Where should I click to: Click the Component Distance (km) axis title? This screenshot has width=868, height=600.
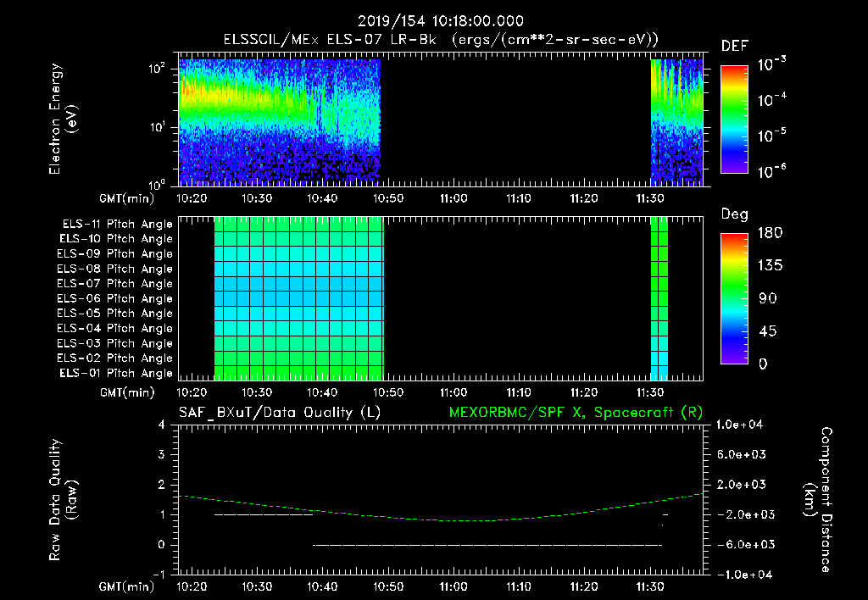[818, 500]
